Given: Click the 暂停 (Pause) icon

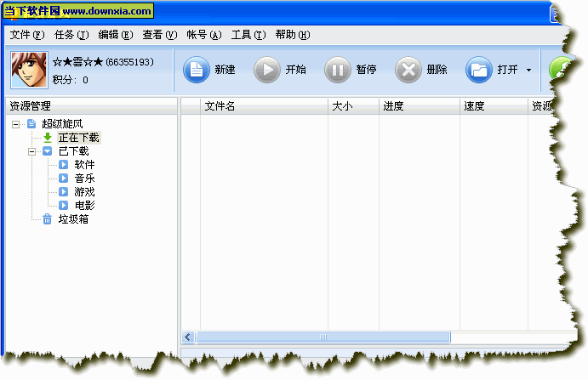Looking at the screenshot, I should tap(339, 70).
